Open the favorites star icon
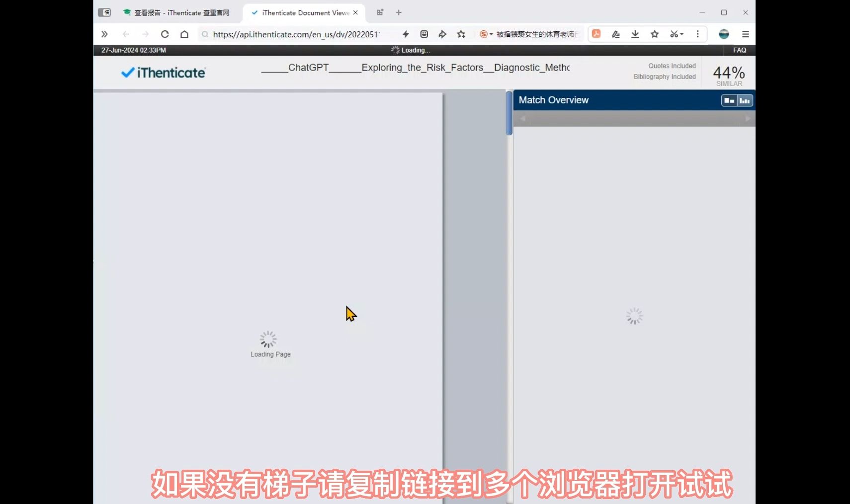The height and width of the screenshot is (504, 850). point(655,34)
